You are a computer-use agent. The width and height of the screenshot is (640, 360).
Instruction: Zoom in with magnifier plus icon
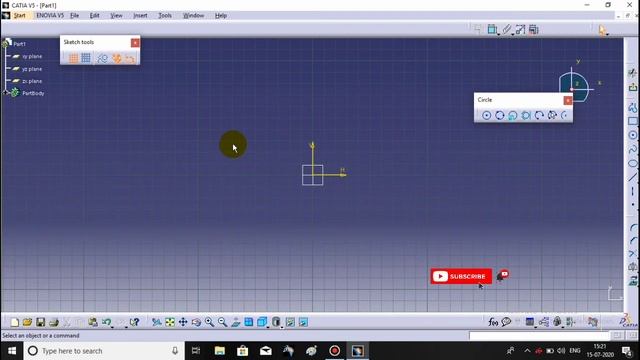click(x=209, y=322)
